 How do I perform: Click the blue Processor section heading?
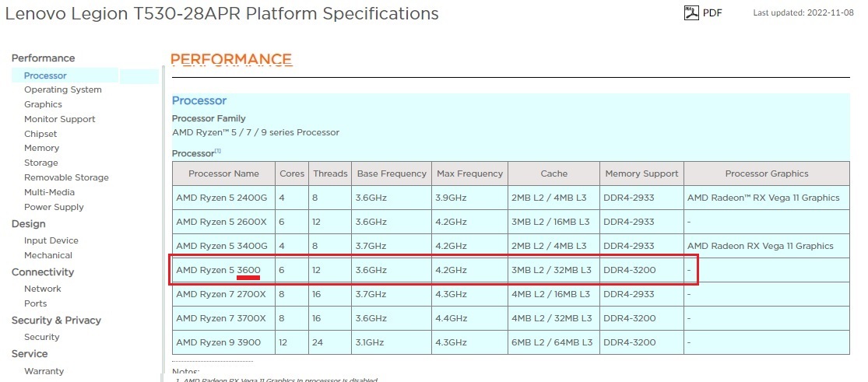(199, 101)
